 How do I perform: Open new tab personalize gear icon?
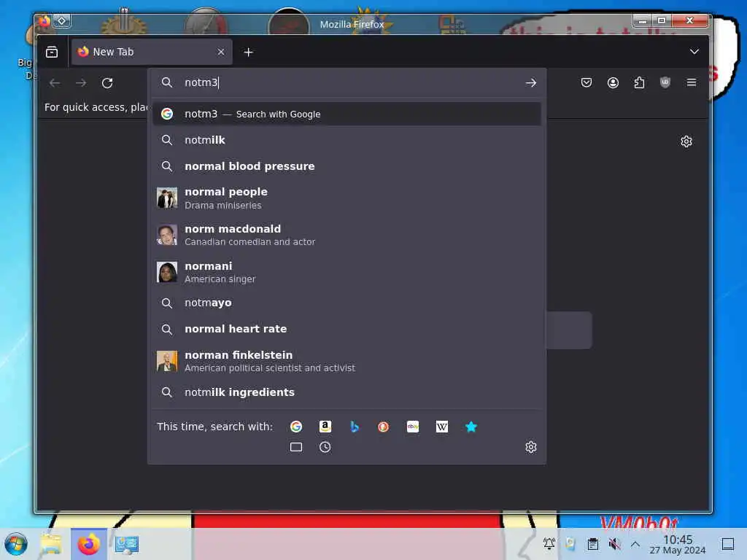[686, 141]
